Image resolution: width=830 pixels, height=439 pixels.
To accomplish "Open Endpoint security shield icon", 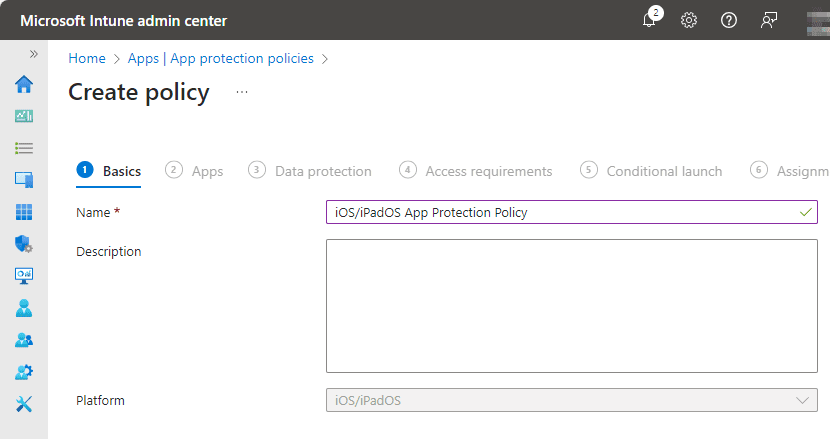I will point(24,244).
